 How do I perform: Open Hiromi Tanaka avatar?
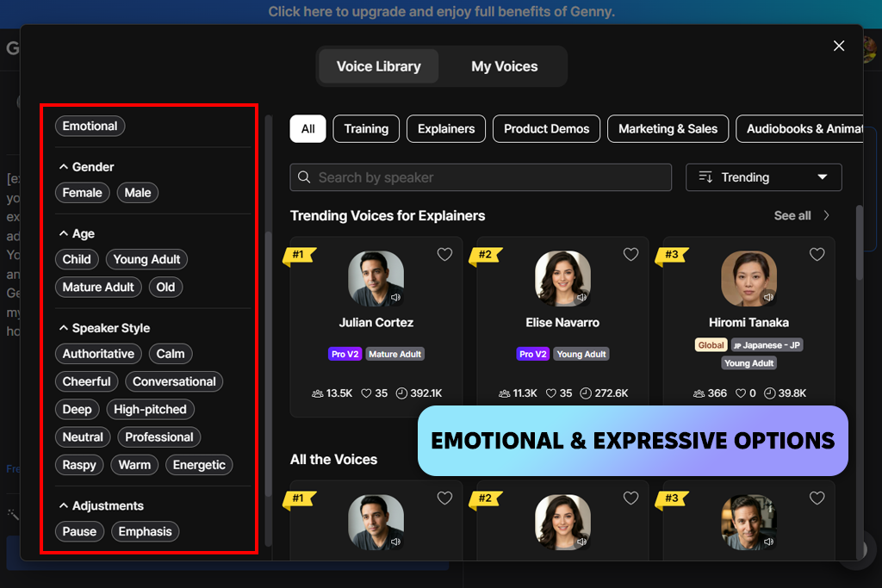pyautogui.click(x=748, y=278)
